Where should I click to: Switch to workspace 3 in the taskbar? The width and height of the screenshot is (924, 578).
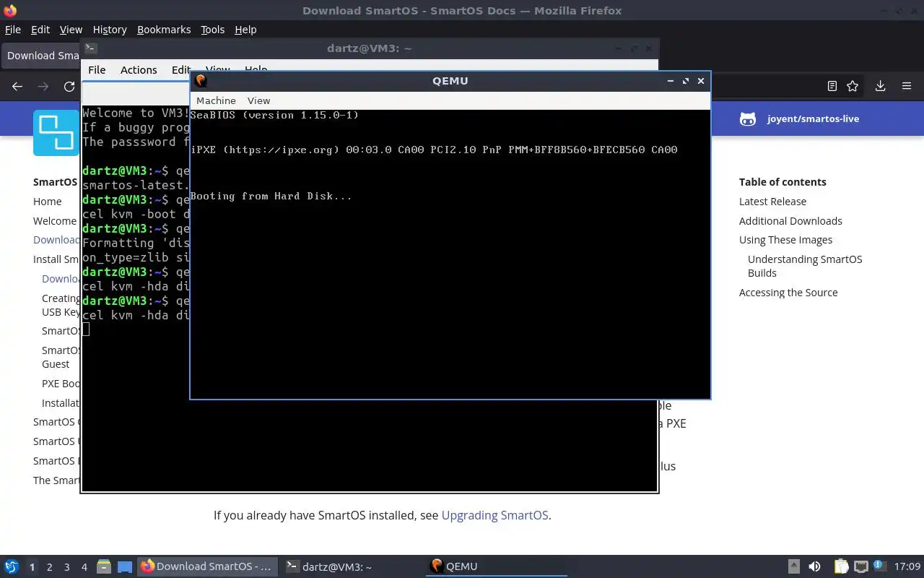(67, 567)
